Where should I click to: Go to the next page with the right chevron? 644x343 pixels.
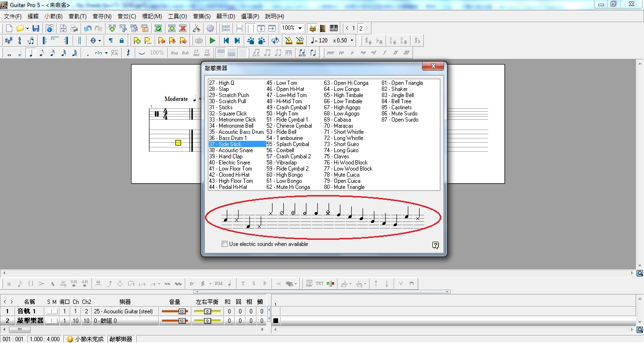367,28
